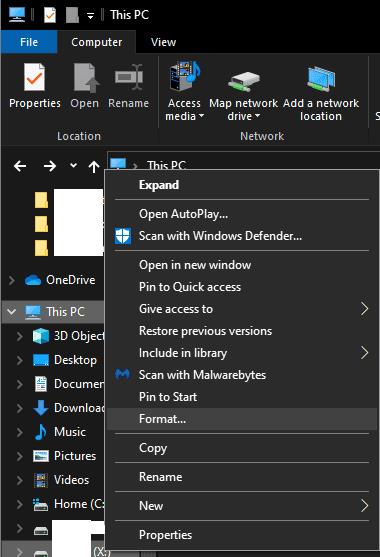Image resolution: width=380 pixels, height=557 pixels.
Task: Select the OneDrive label in tree
Action: tap(71, 280)
